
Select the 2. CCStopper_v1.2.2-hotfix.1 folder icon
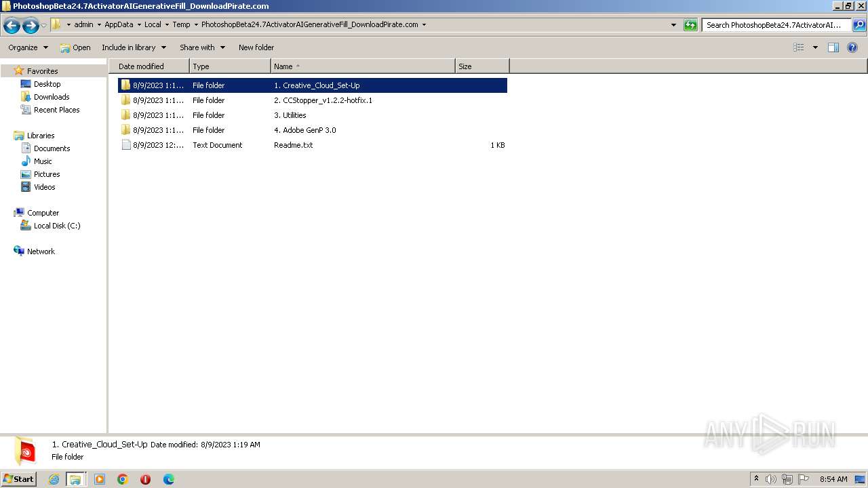click(125, 100)
